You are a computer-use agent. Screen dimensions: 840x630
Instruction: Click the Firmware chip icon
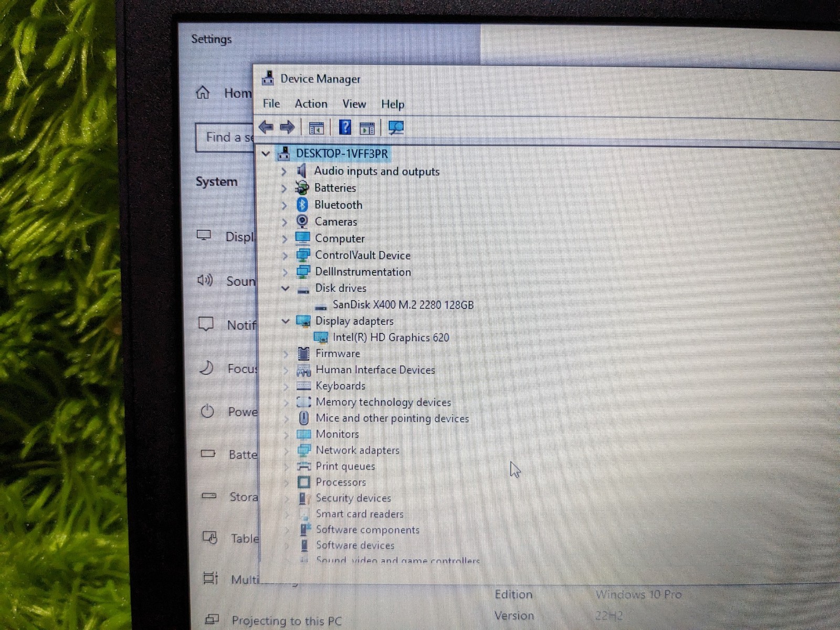coord(303,353)
